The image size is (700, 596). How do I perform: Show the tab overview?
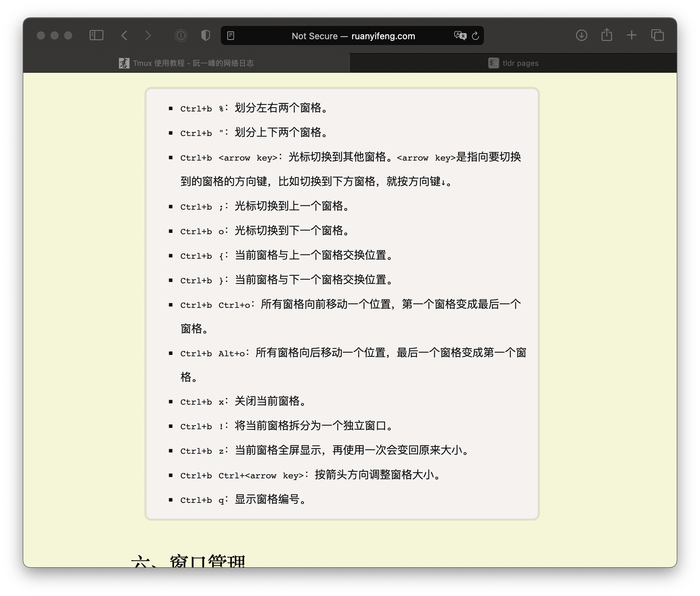pyautogui.click(x=657, y=35)
